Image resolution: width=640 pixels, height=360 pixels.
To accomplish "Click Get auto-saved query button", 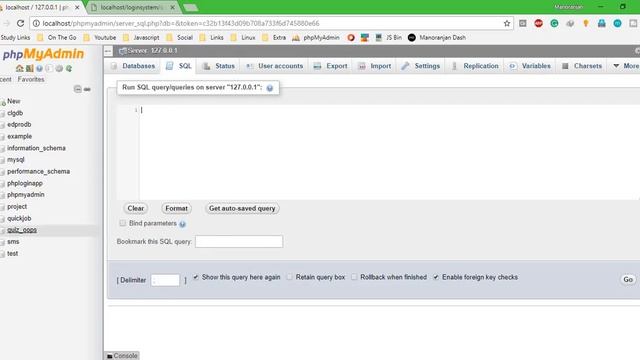I will 242,209.
